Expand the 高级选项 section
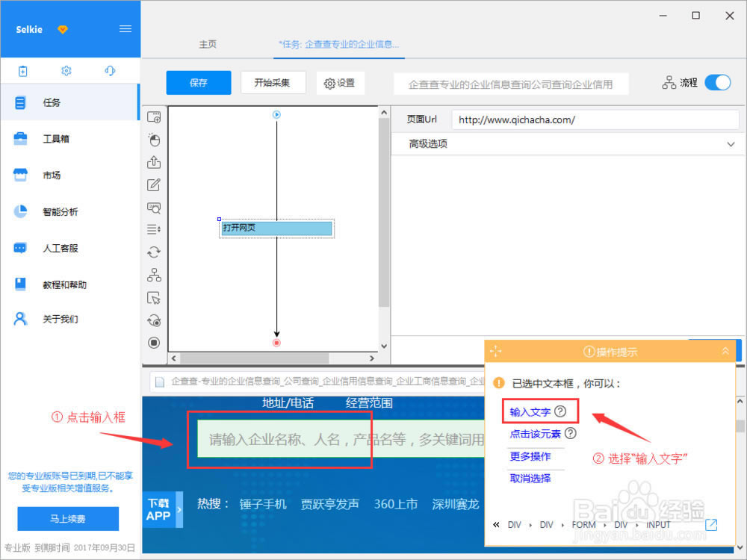 click(731, 144)
